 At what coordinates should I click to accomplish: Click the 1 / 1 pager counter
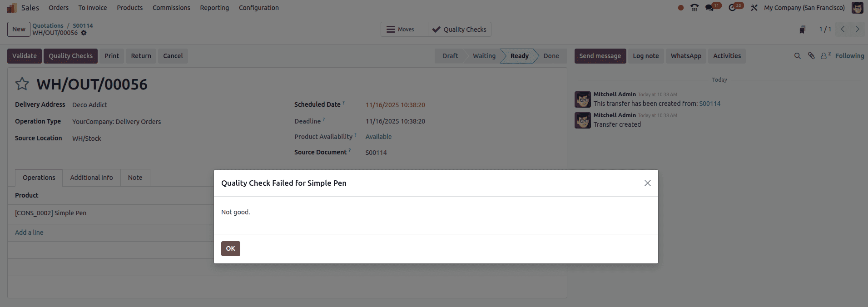825,29
